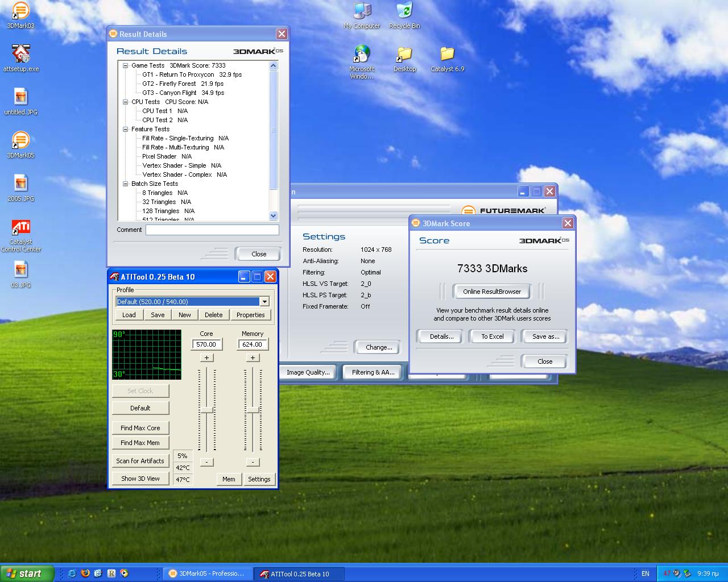Select 'GT2 - Firefly Forest' result row
Viewport: 728px width, 582px height.
click(x=183, y=84)
